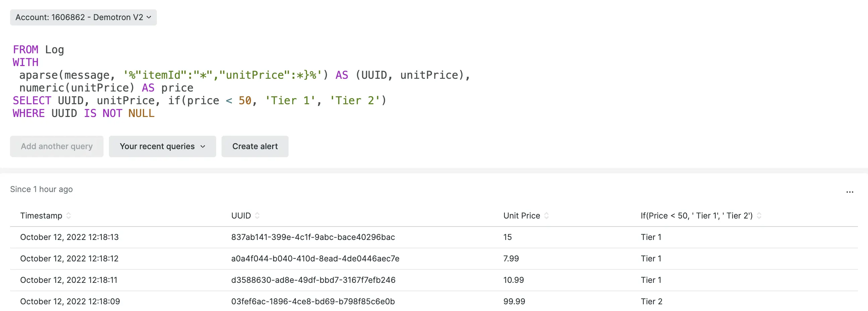Open the Account 1606862 Demotron V2 dropdown
The width and height of the screenshot is (868, 311).
coord(83,17)
